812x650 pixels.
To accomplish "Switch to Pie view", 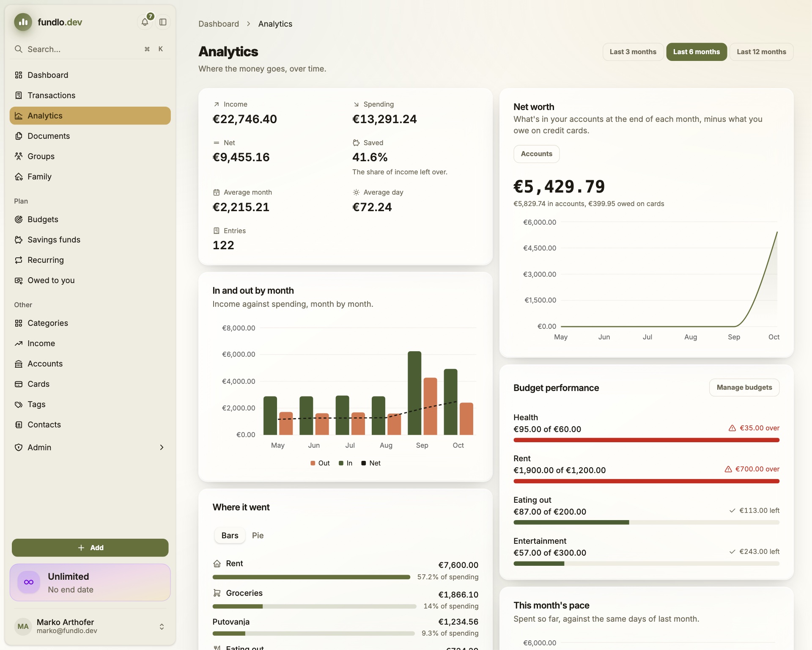I will point(258,535).
